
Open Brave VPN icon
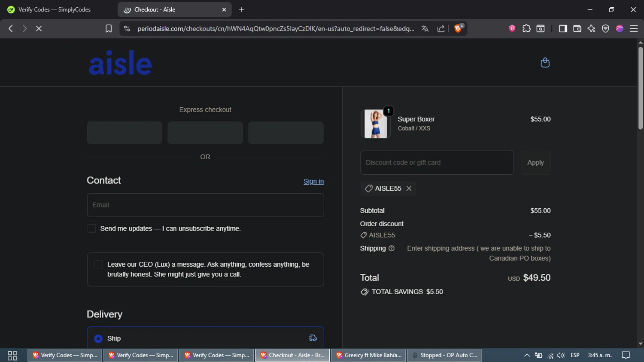click(x=605, y=28)
